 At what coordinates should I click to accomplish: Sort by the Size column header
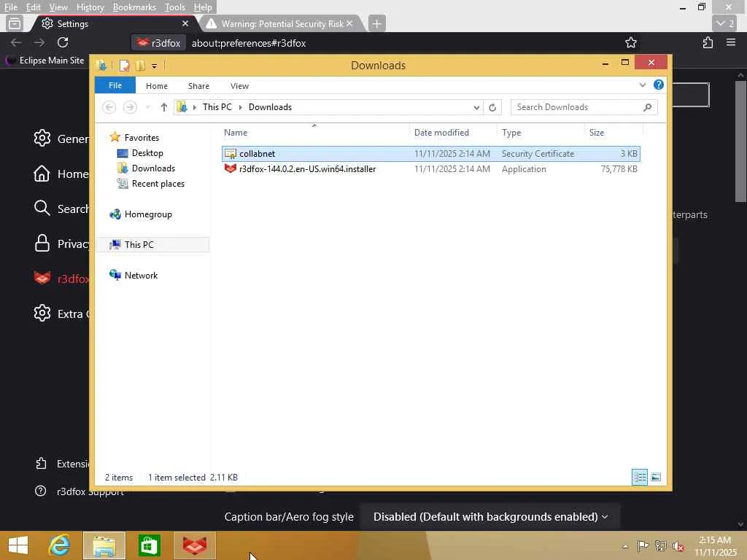pos(614,133)
